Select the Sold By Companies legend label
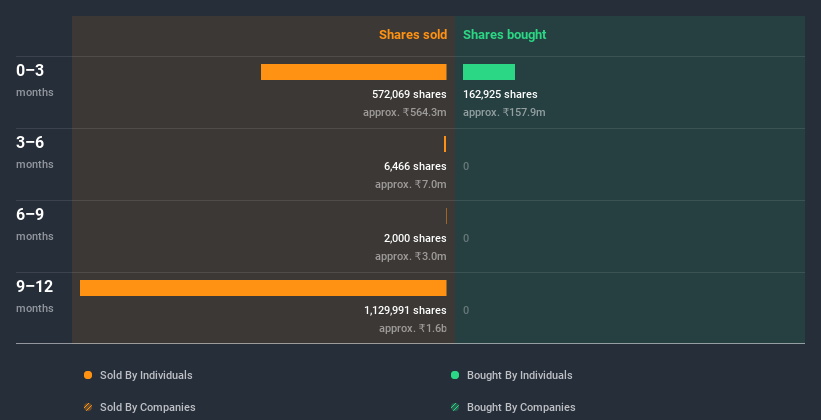This screenshot has height=420, width=821. coord(148,407)
